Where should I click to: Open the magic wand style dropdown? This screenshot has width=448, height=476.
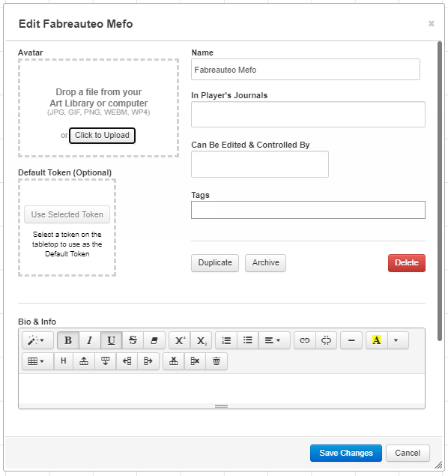click(x=37, y=340)
